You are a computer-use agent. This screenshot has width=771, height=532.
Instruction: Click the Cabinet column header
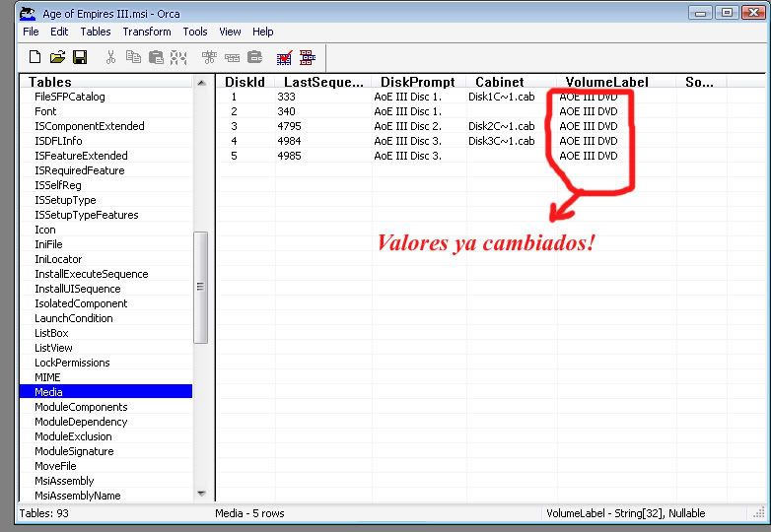pos(500,82)
